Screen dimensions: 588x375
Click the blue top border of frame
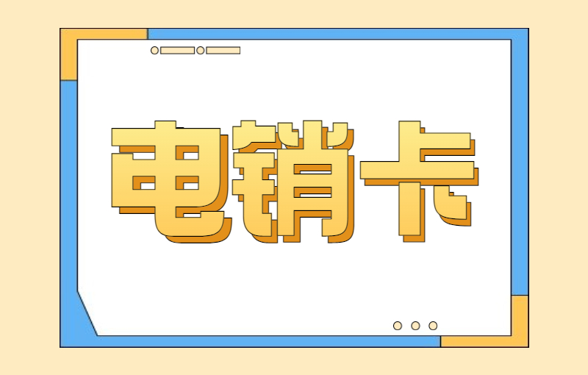point(331,34)
